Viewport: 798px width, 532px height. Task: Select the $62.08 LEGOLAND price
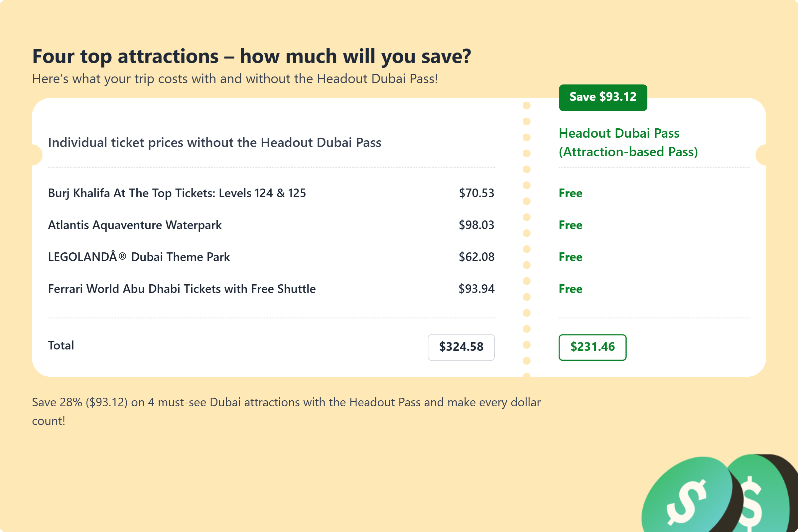coord(476,257)
